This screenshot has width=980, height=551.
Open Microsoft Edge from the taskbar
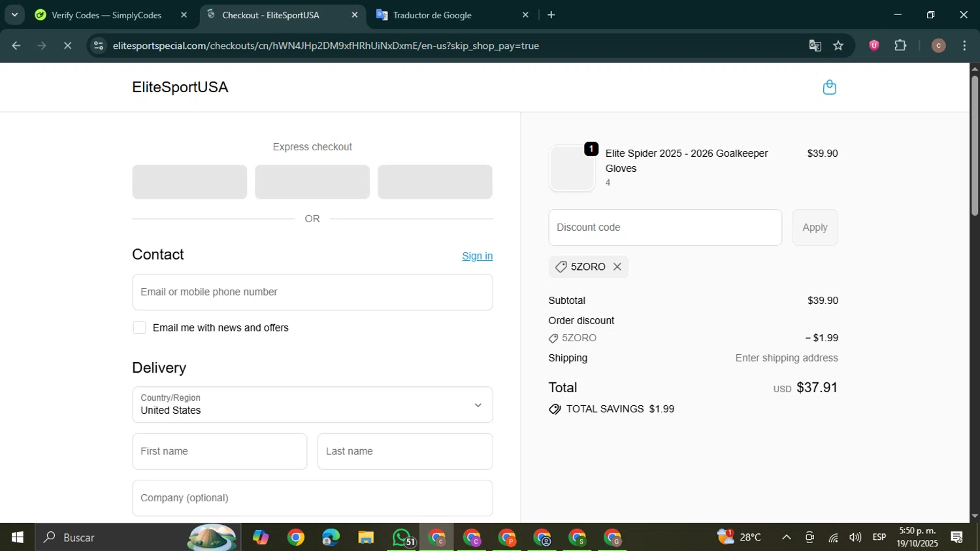pyautogui.click(x=331, y=537)
